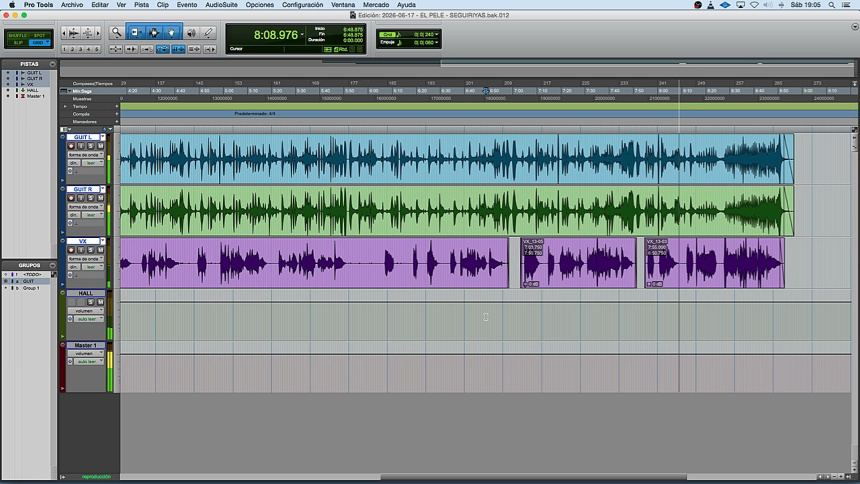Screen dimensions: 860x484
Task: Open Empuje nudge value dropdown
Action: [437, 42]
